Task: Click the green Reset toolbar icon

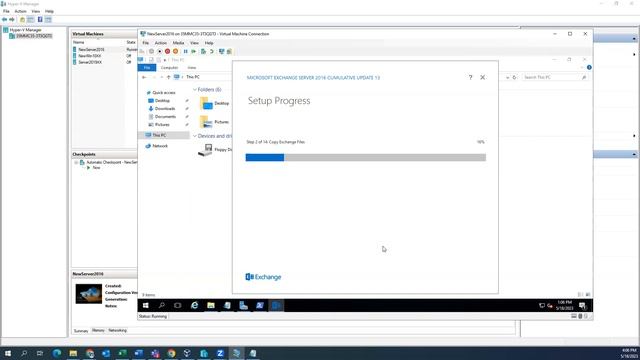Action: (193, 51)
